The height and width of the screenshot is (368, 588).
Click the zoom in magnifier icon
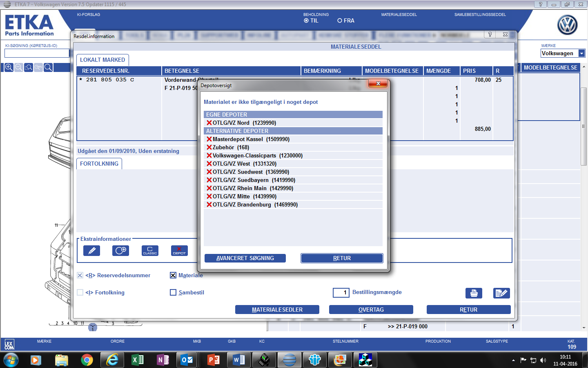[x=9, y=67]
